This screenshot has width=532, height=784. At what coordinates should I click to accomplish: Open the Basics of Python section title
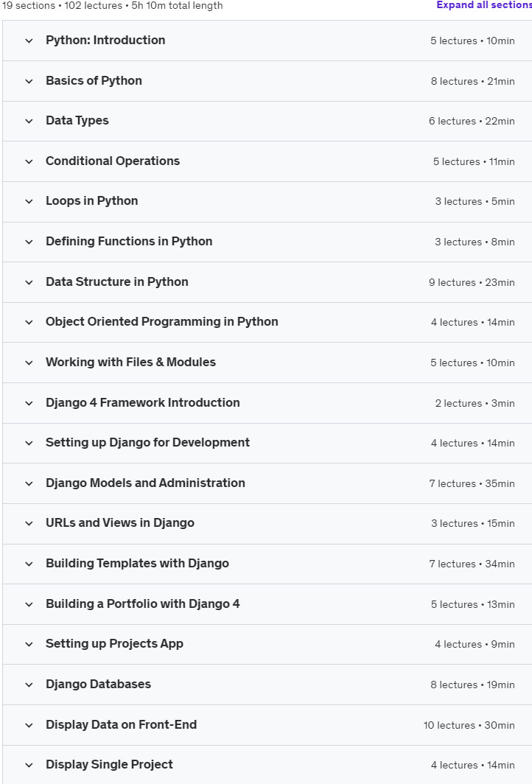click(94, 80)
